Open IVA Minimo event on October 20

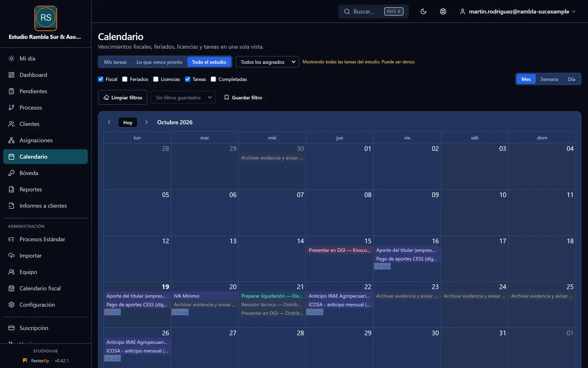[205, 296]
